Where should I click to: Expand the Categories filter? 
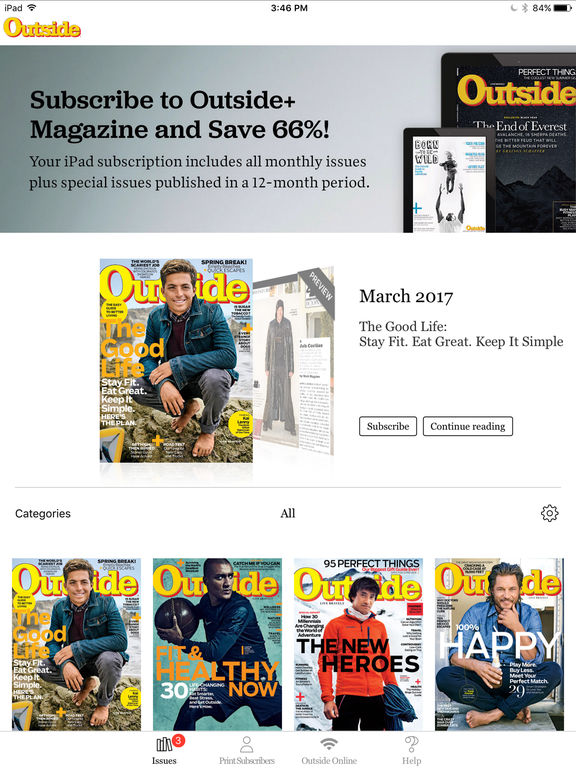[x=43, y=513]
